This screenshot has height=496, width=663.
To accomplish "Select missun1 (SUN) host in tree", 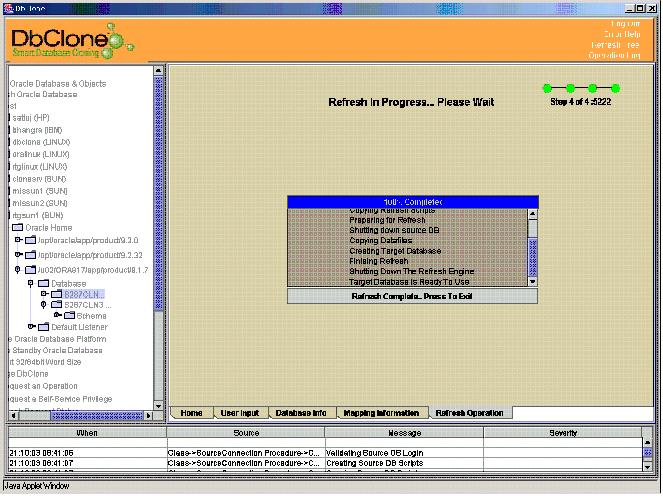I will point(40,191).
